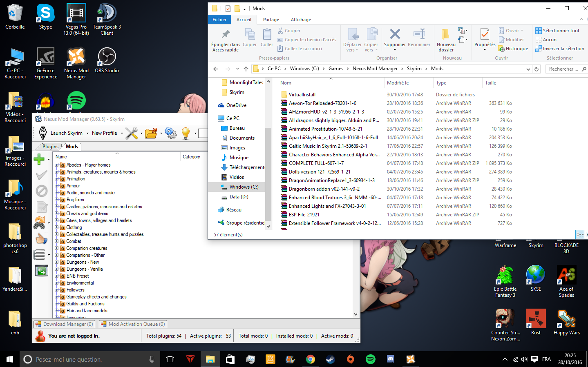The height and width of the screenshot is (367, 588).
Task: Click the Supprimer X icon in the ribbon
Action: click(x=395, y=34)
